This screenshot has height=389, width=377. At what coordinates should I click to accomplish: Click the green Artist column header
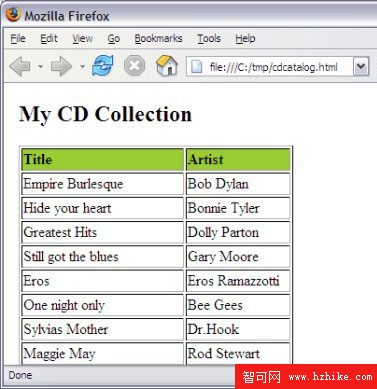tap(238, 159)
